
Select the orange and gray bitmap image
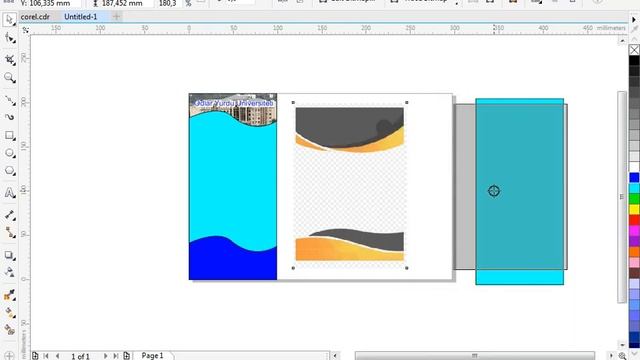(x=350, y=184)
